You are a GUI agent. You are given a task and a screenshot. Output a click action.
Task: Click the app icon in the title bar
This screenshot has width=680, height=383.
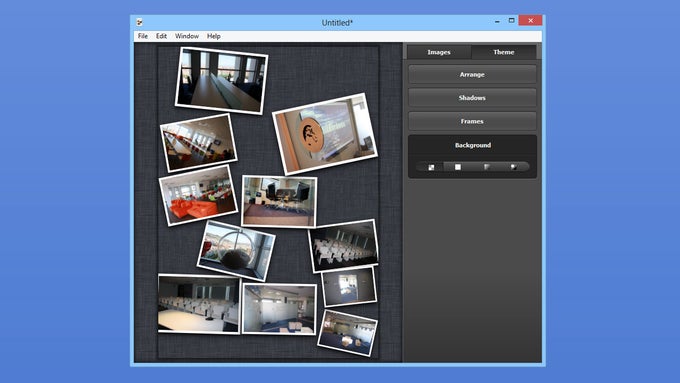[140, 22]
